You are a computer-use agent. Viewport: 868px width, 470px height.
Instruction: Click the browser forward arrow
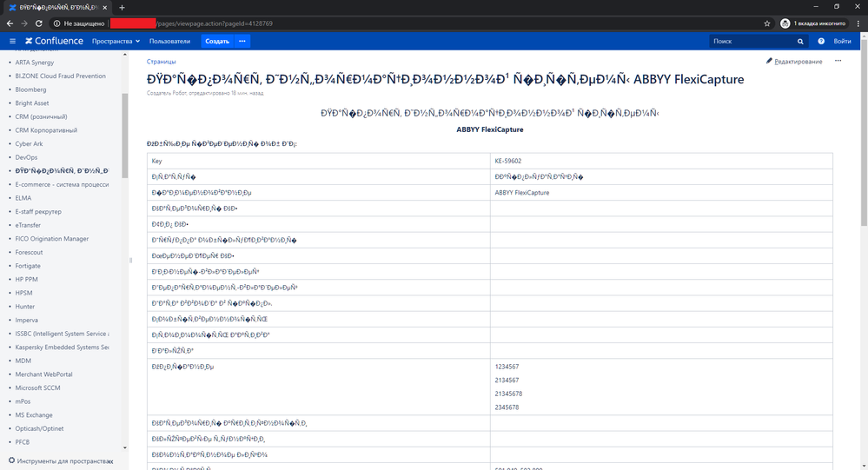click(23, 23)
